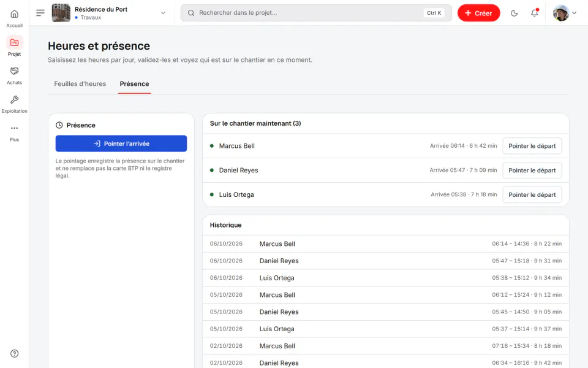Select the Projet sidebar icon
The height and width of the screenshot is (368, 588).
coord(14,42)
